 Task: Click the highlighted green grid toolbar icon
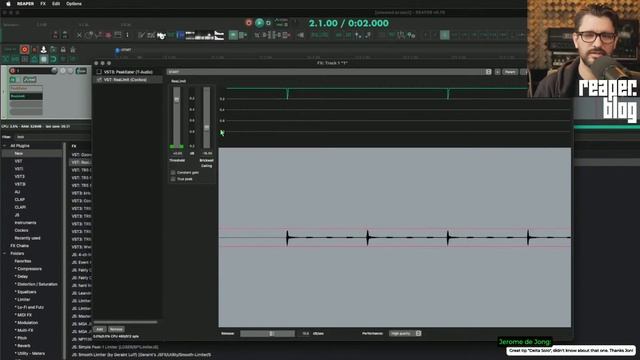(x=233, y=36)
